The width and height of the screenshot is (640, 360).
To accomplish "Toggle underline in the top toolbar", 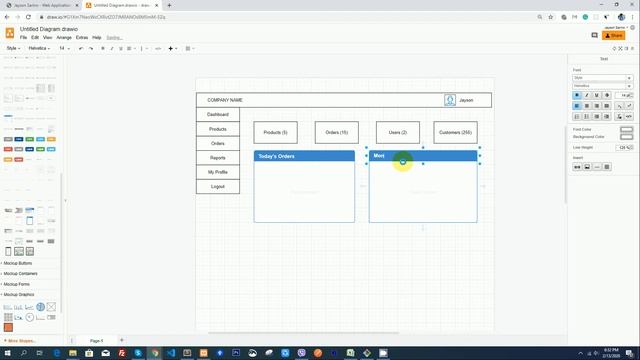I will click(121, 49).
